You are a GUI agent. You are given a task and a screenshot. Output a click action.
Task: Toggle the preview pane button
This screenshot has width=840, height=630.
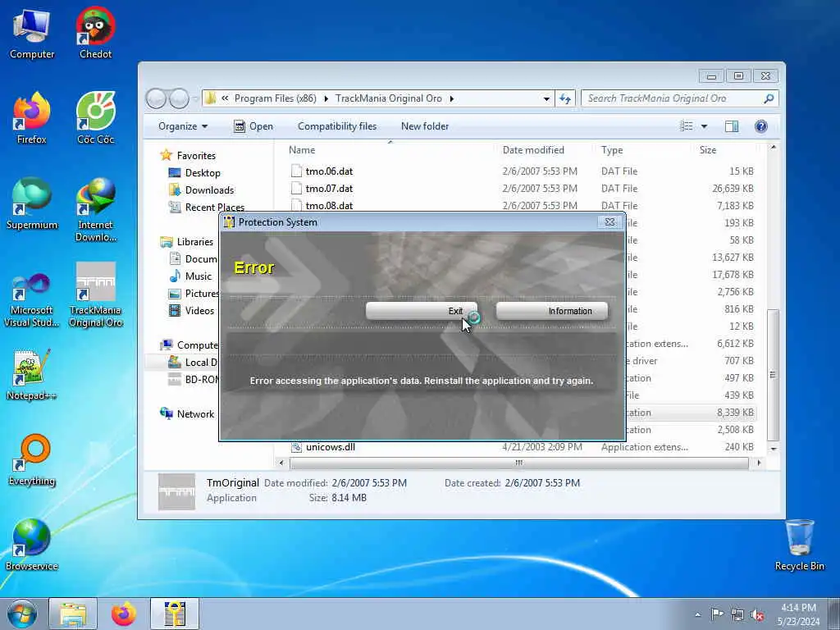[x=731, y=126]
